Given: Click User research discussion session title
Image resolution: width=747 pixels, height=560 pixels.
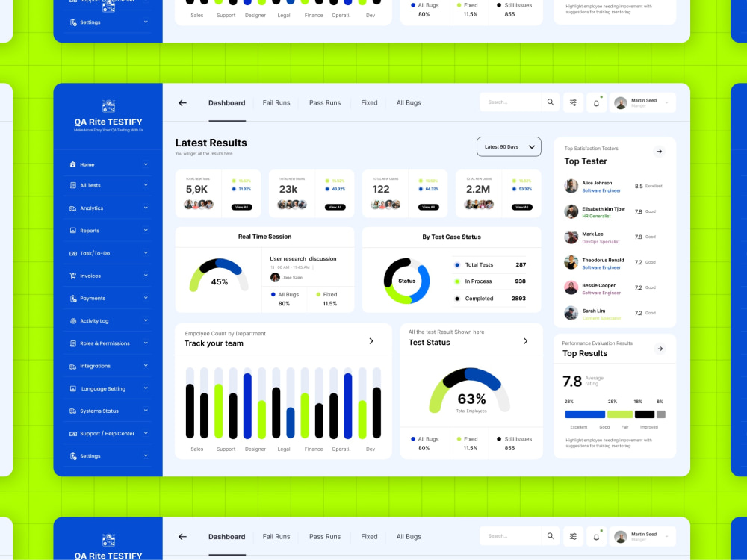Looking at the screenshot, I should [x=303, y=258].
